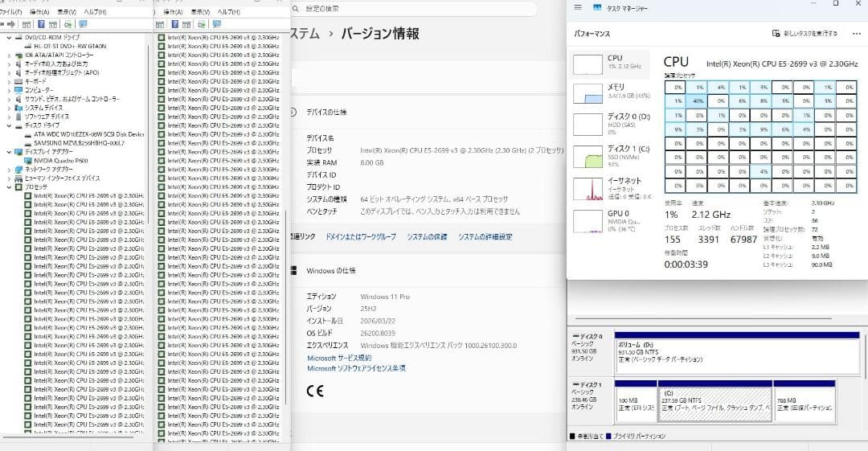Click action pane icon after help in right Device Manager
This screenshot has width=868, height=451.
coord(187,24)
